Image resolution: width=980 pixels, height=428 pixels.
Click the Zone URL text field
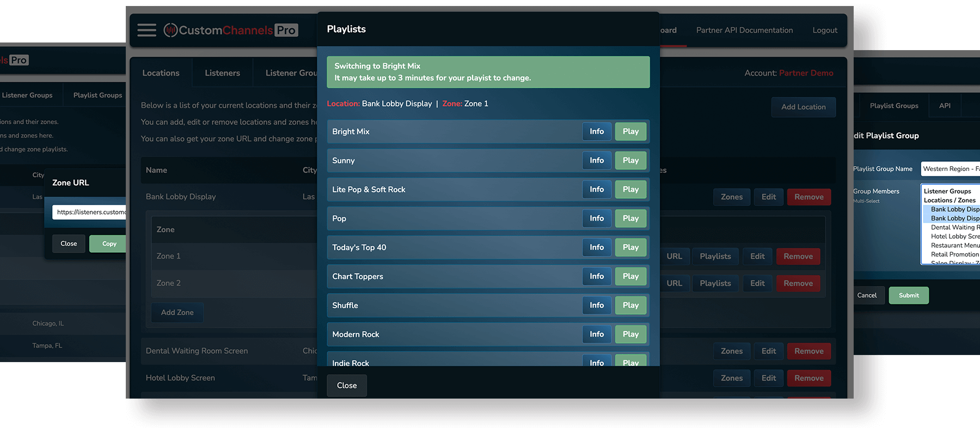90,212
